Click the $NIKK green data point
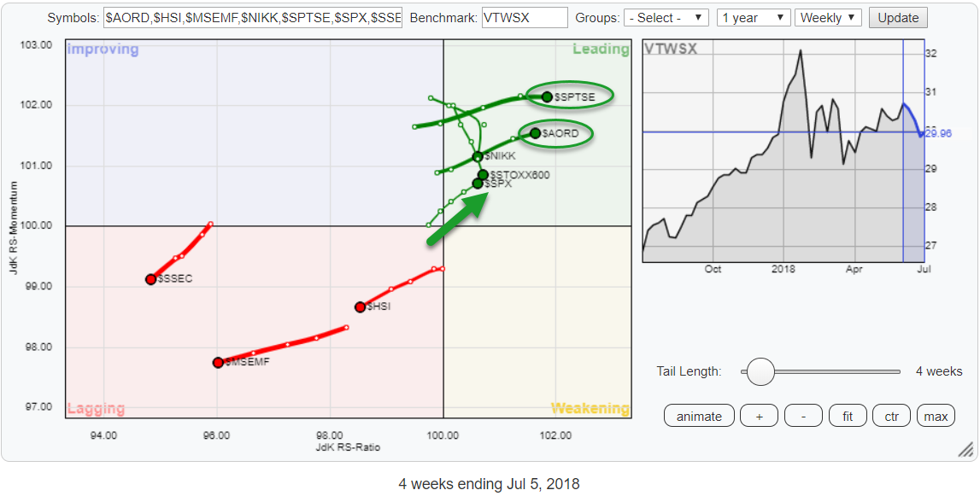The width and height of the screenshot is (980, 496). coord(478,156)
